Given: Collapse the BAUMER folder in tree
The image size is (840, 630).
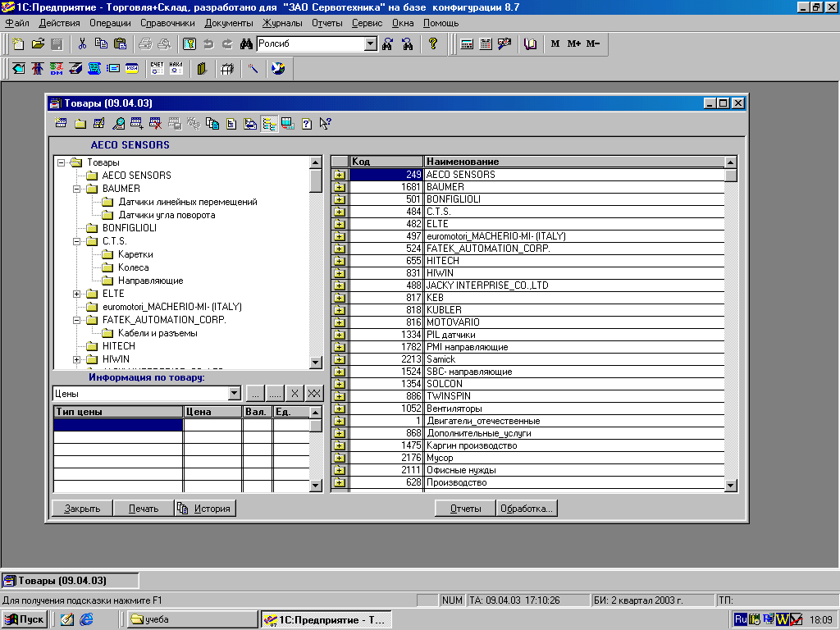Looking at the screenshot, I should [x=77, y=189].
